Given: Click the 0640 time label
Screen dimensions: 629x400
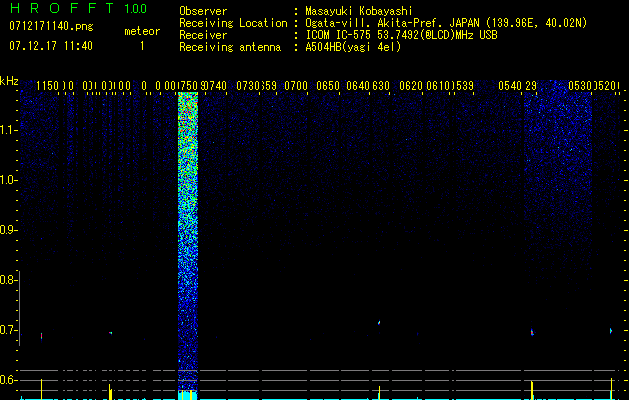Looking at the screenshot, I should tap(358, 86).
